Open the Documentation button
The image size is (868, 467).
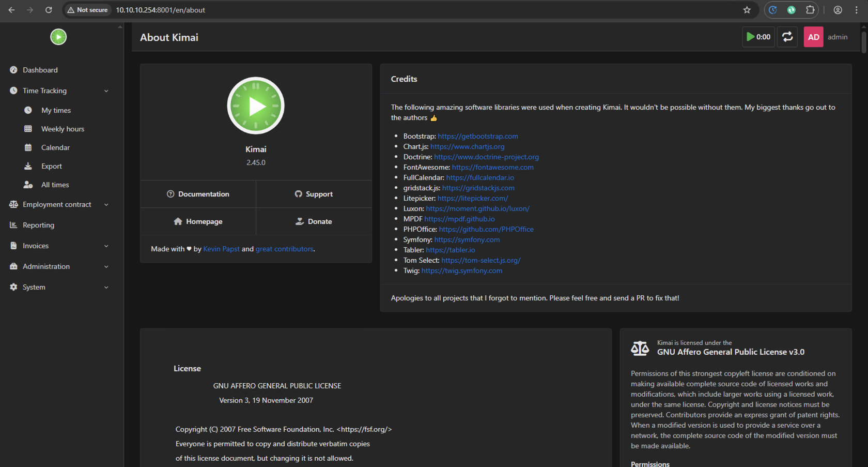point(198,194)
